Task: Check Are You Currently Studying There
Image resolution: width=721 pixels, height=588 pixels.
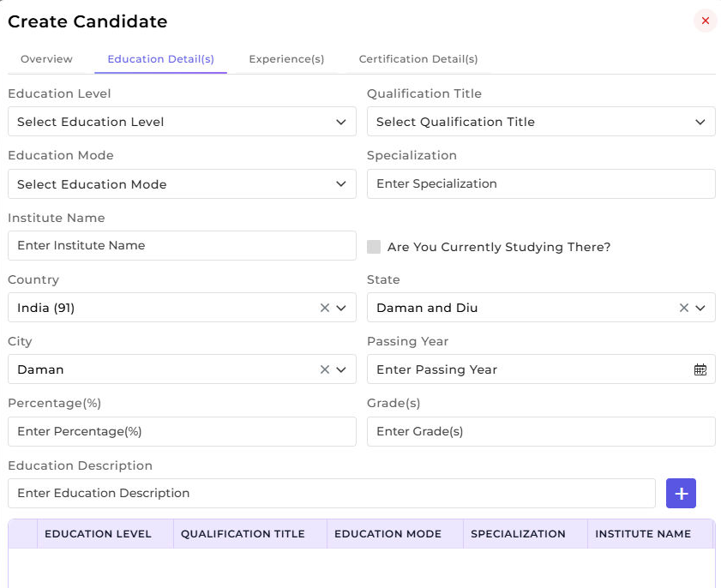Action: click(374, 247)
